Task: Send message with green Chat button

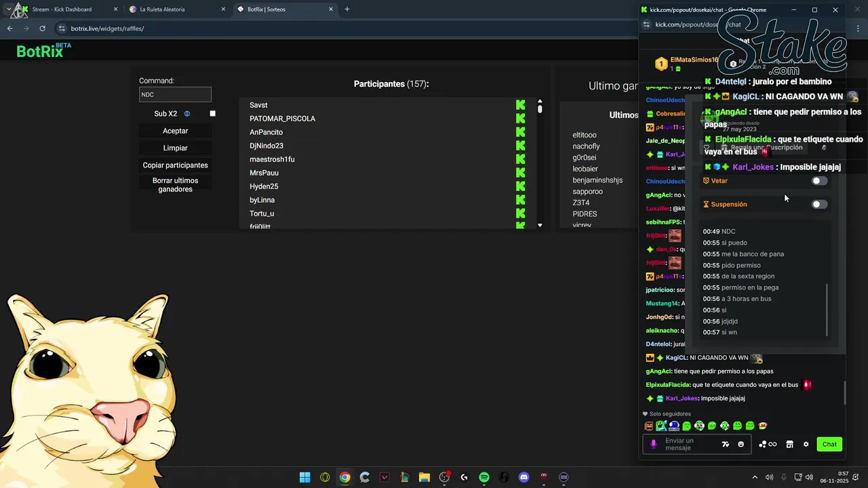Action: point(829,444)
